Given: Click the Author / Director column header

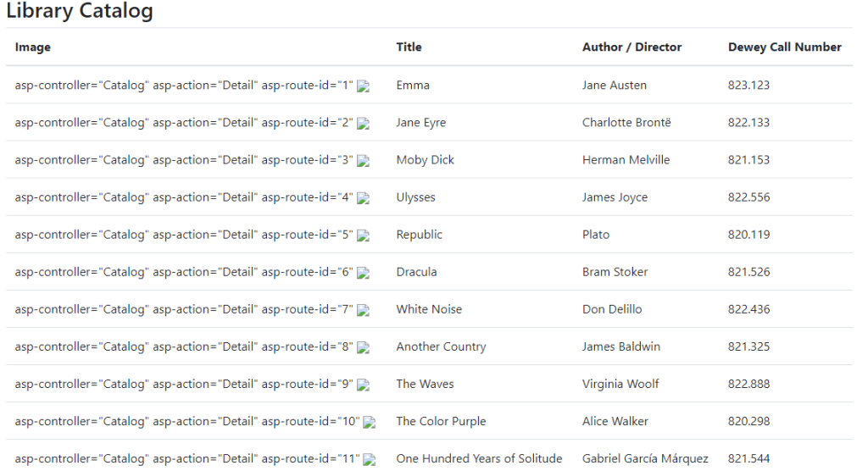Looking at the screenshot, I should tap(632, 47).
